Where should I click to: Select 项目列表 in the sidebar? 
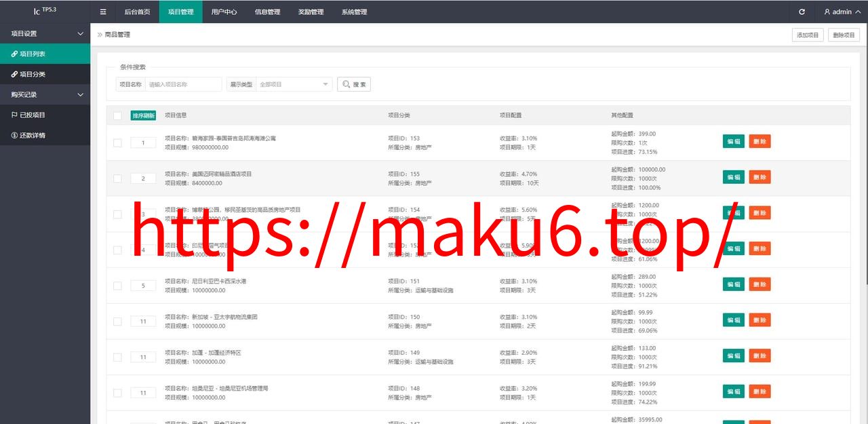pos(45,54)
